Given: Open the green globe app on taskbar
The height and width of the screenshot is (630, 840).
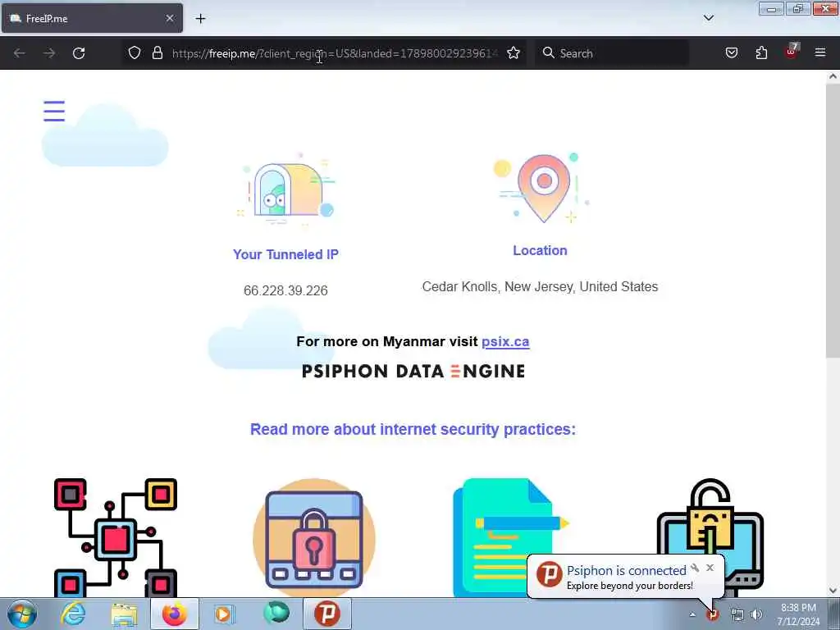Looking at the screenshot, I should [x=276, y=614].
